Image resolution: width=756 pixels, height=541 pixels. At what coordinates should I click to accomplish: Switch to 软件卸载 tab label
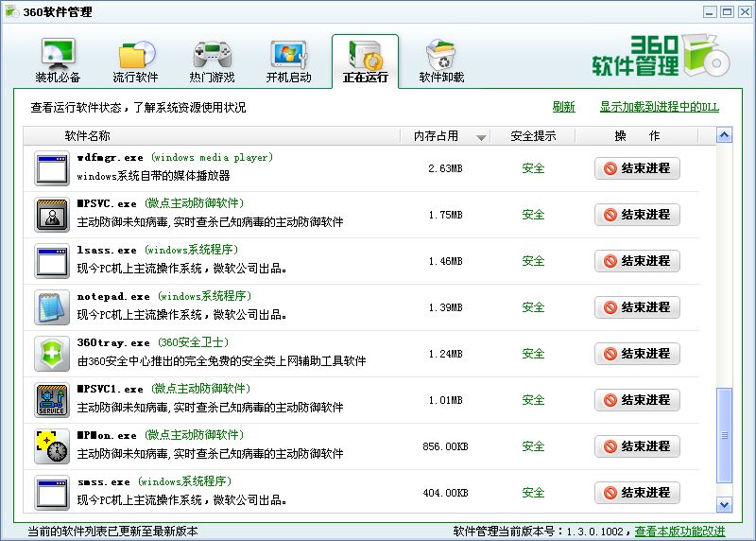coord(441,78)
